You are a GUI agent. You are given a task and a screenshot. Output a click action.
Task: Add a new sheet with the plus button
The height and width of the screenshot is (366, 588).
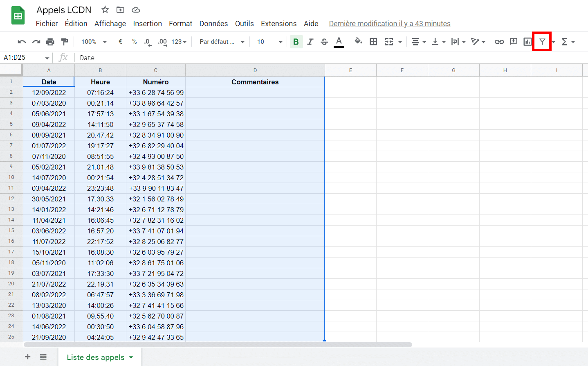27,357
